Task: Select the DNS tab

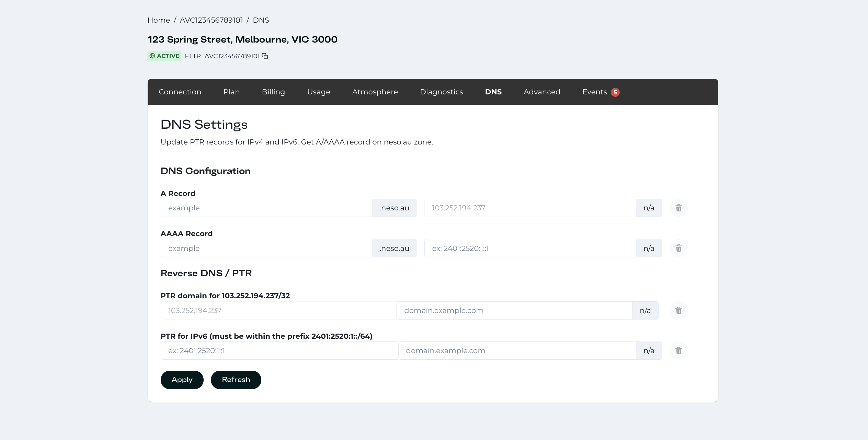Action: [x=493, y=92]
